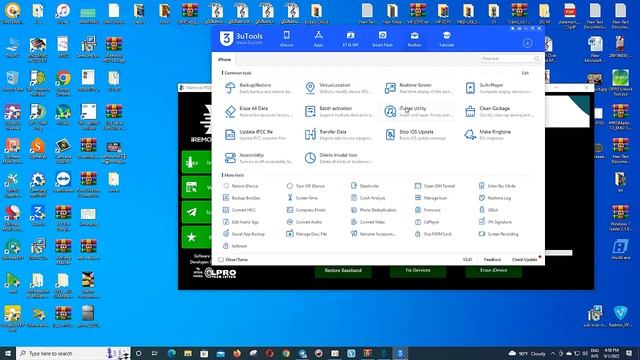Click Fix iServices in iRemoval window
The image size is (640, 360).
point(418,271)
